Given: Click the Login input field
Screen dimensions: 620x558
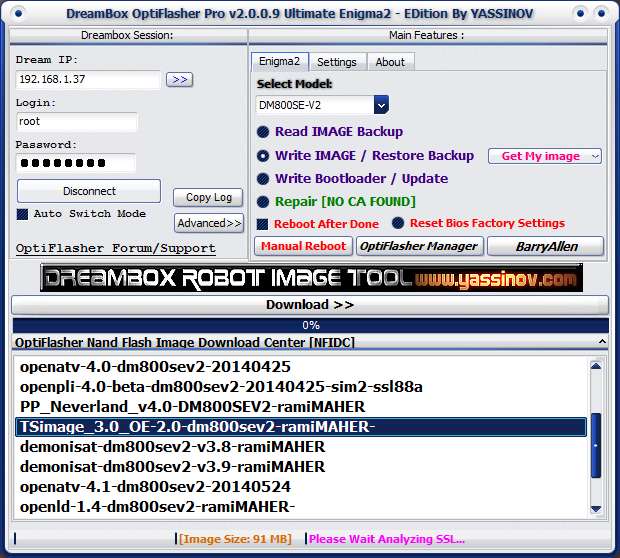Looking at the screenshot, I should pos(77,122).
